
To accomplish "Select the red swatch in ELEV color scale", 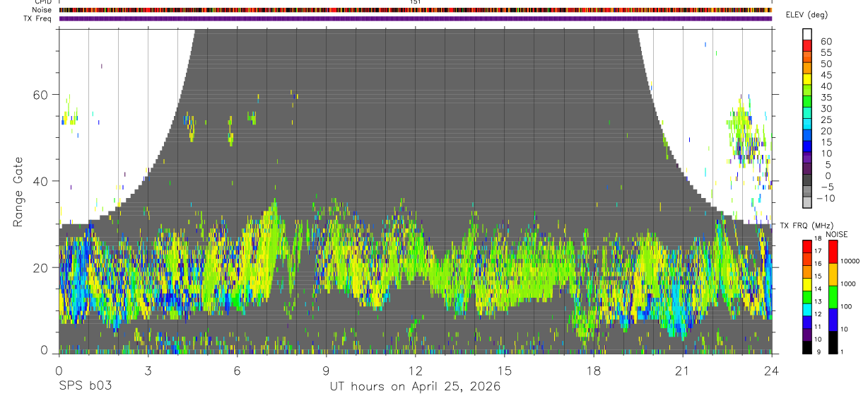I will 807,45.
